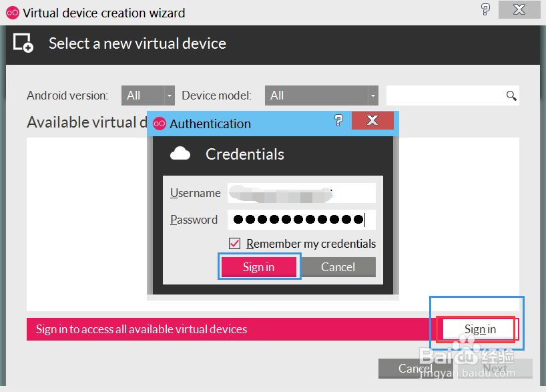Click the Genymotion logo in wizard title bar
This screenshot has height=392, width=546.
coord(13,13)
